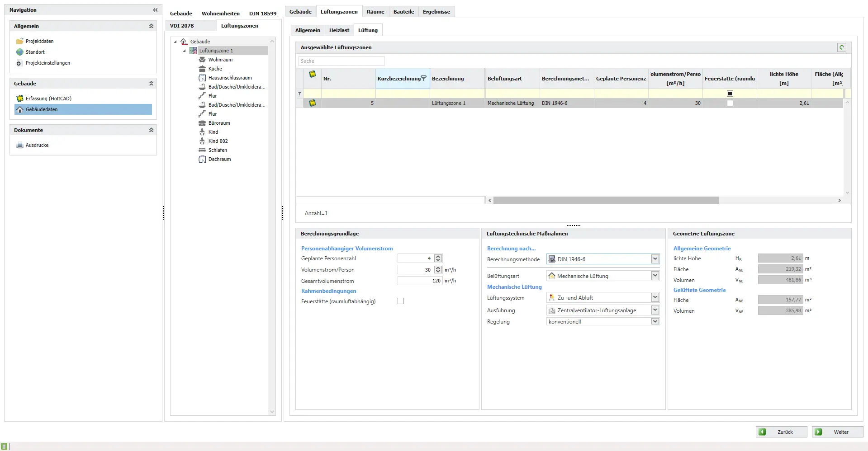Click the Zurück button
This screenshot has width=868, height=451.
(781, 432)
